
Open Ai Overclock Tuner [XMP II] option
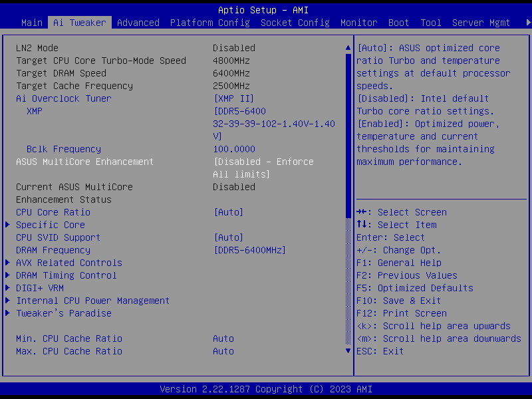(234, 98)
